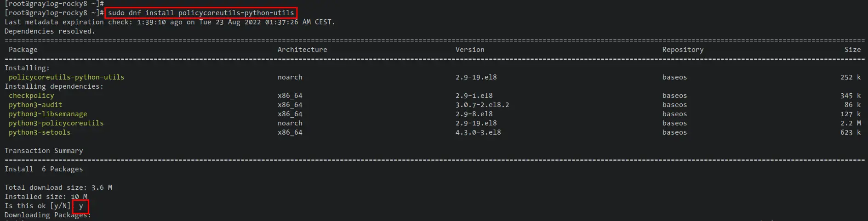This screenshot has width=868, height=221.
Task: Click the python3-audit package entry
Action: pyautogui.click(x=35, y=105)
